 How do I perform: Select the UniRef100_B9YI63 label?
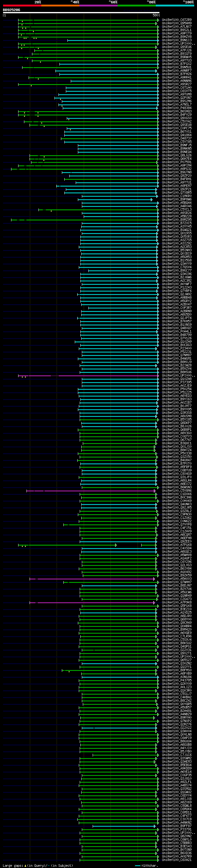[x=177, y=399]
